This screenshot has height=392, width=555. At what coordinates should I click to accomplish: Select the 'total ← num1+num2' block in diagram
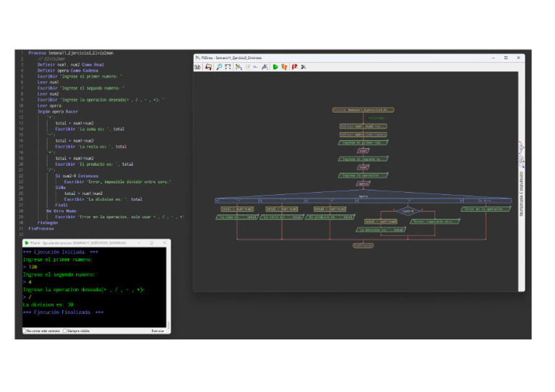237,209
